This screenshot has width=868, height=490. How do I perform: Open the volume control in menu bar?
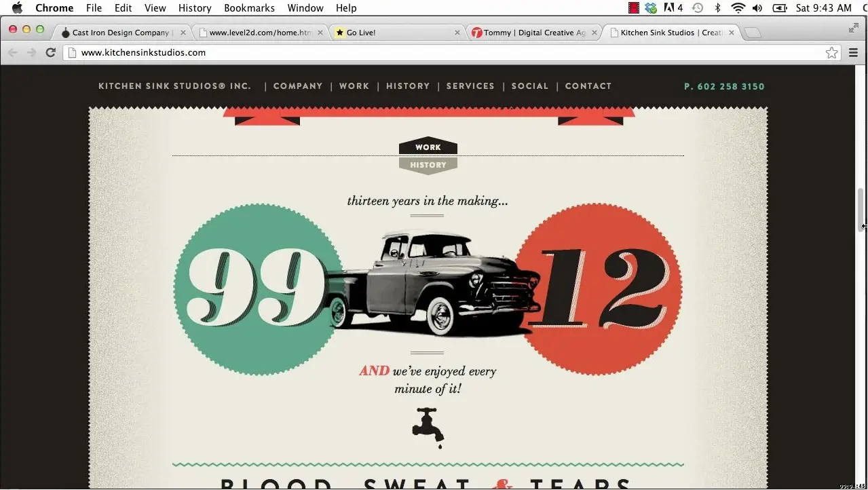click(757, 8)
